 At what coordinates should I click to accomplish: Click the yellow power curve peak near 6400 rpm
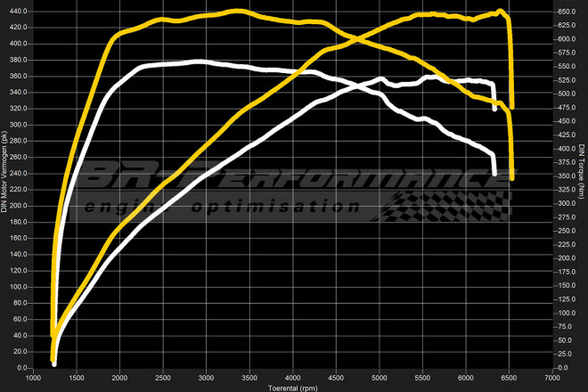[500, 12]
